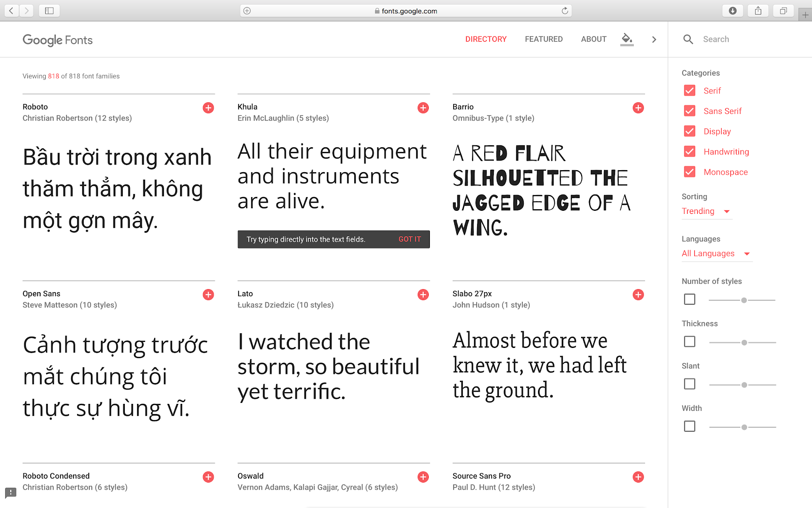Open the Khula font name link
This screenshot has height=508, width=812.
(x=247, y=107)
